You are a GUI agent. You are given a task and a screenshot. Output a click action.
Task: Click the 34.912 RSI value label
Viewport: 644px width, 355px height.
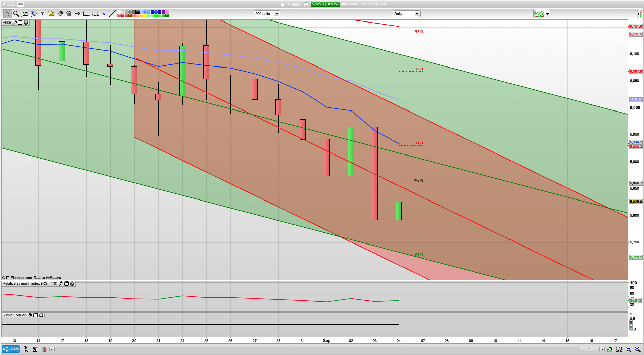pyautogui.click(x=635, y=300)
